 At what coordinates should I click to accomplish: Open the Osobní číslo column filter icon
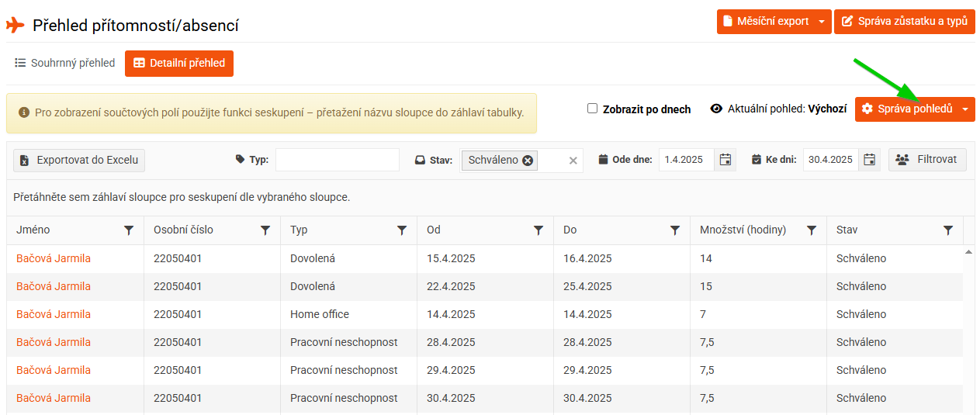pyautogui.click(x=265, y=230)
